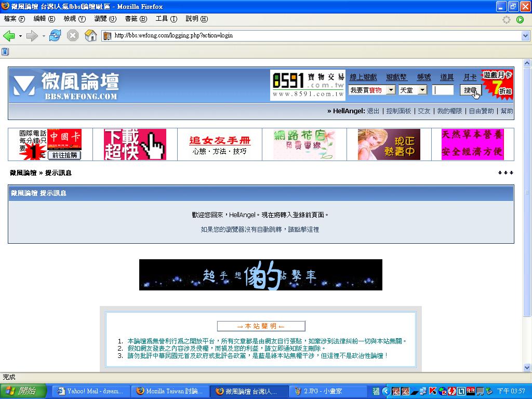
Task: Open the 說明 (H) menu
Action: pos(197,19)
